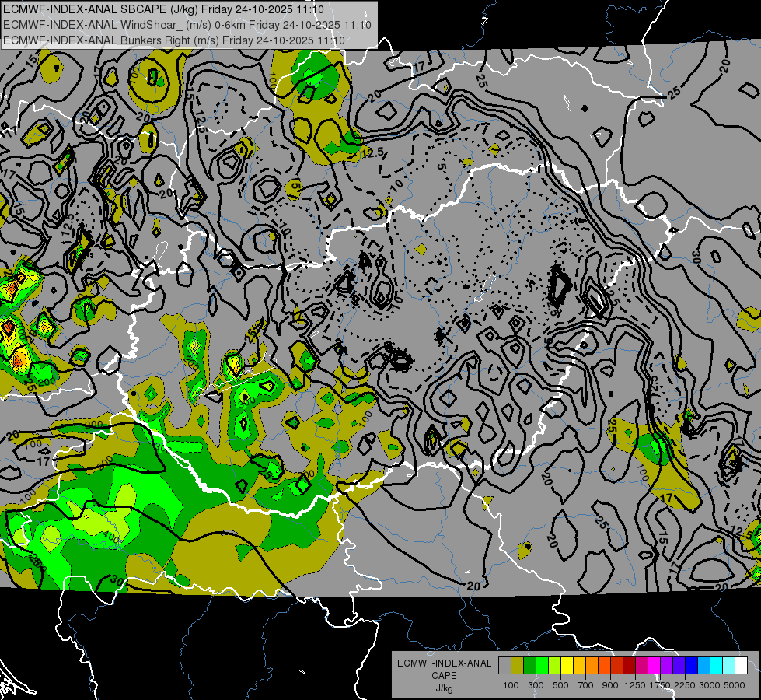Image resolution: width=761 pixels, height=700 pixels.
Task: Click the olive swatch between 100 and 300
Action: (x=517, y=666)
